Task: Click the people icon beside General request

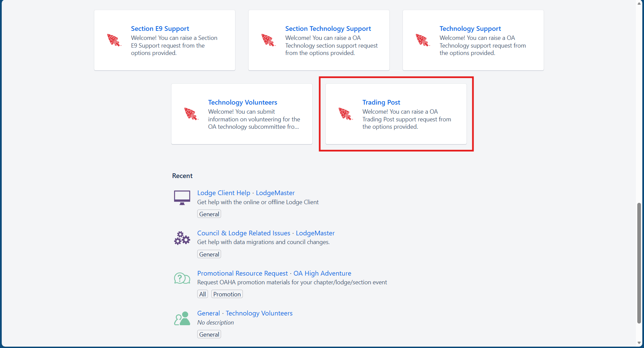Action: click(182, 318)
